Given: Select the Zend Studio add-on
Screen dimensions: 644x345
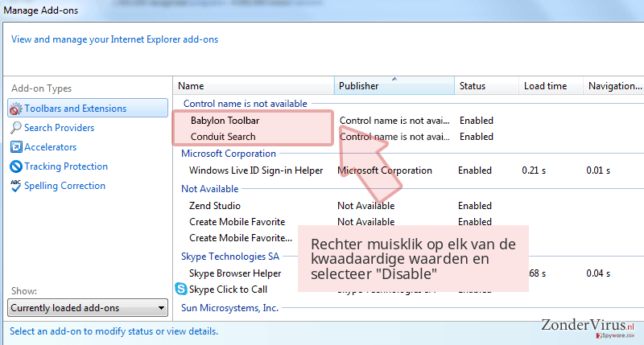Looking at the screenshot, I should [x=215, y=206].
